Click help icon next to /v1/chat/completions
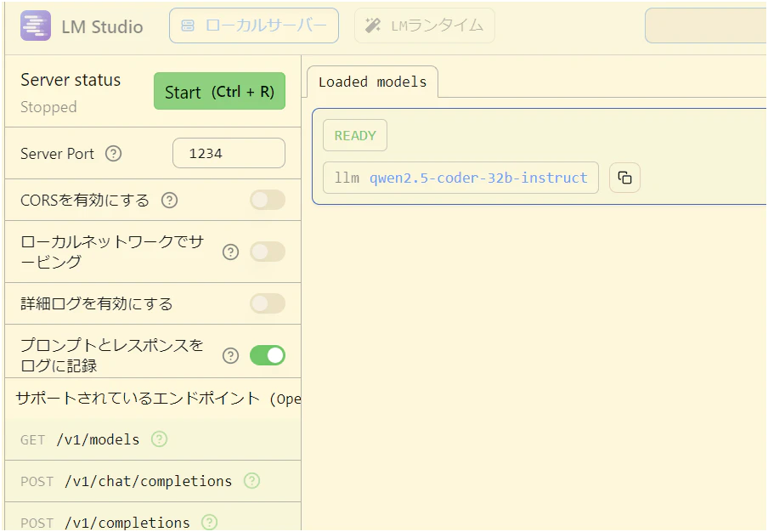Screen dimensions: 768x532 click(251, 480)
